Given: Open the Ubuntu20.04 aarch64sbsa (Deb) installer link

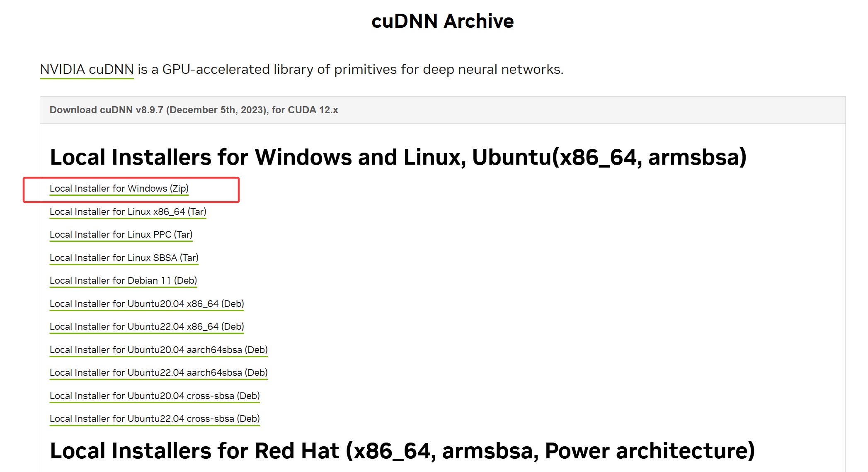Looking at the screenshot, I should point(158,350).
